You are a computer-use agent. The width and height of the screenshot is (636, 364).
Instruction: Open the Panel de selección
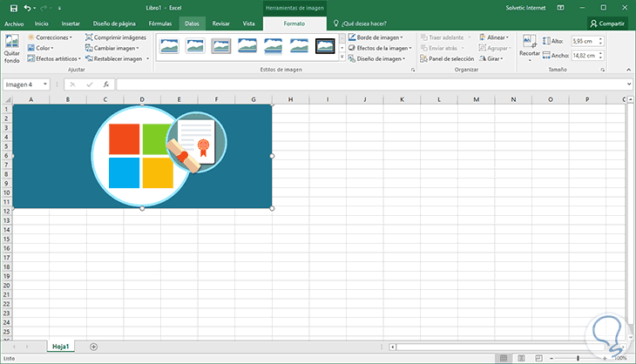pyautogui.click(x=450, y=58)
